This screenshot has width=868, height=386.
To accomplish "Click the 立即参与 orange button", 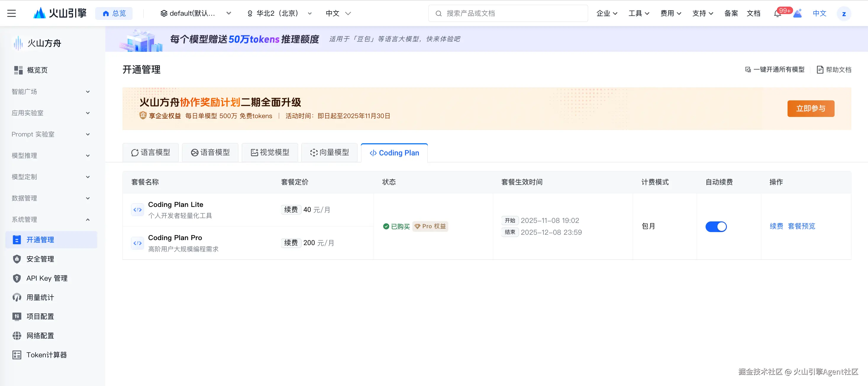I will pos(811,109).
